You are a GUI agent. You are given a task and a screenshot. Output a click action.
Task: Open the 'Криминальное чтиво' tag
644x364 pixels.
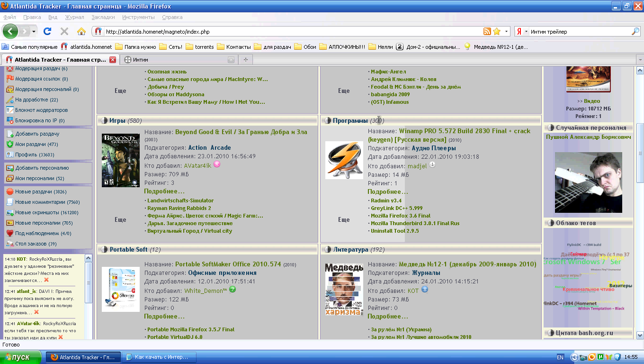[x=589, y=289]
